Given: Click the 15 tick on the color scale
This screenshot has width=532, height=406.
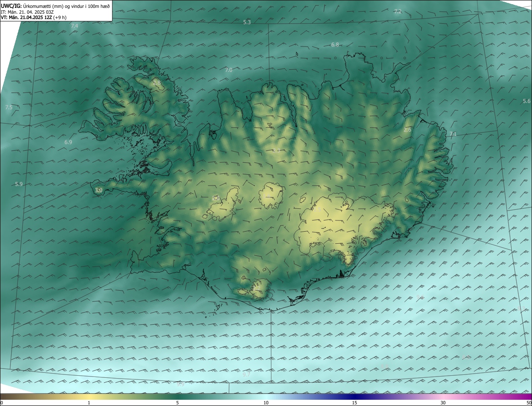Looking at the screenshot, I should pyautogui.click(x=355, y=403).
